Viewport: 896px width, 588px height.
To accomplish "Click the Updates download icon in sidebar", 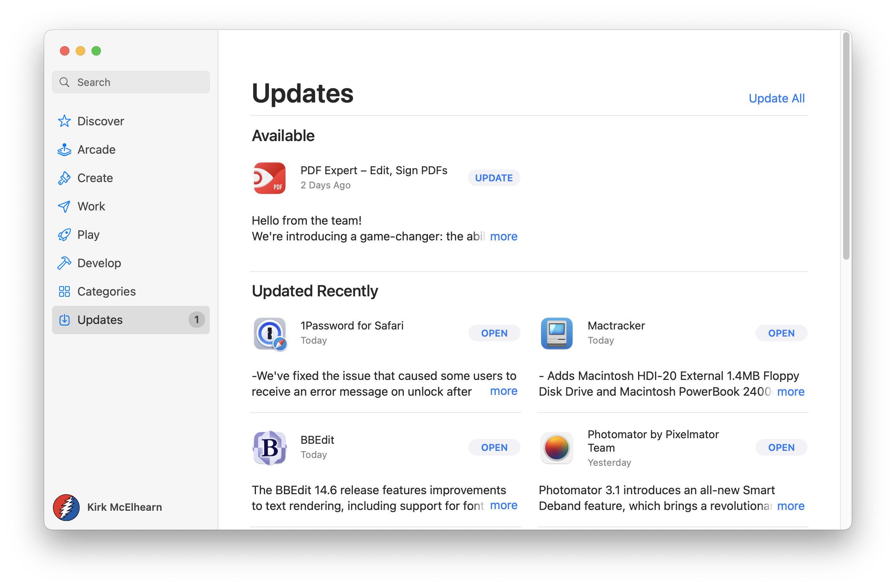I will 64,320.
